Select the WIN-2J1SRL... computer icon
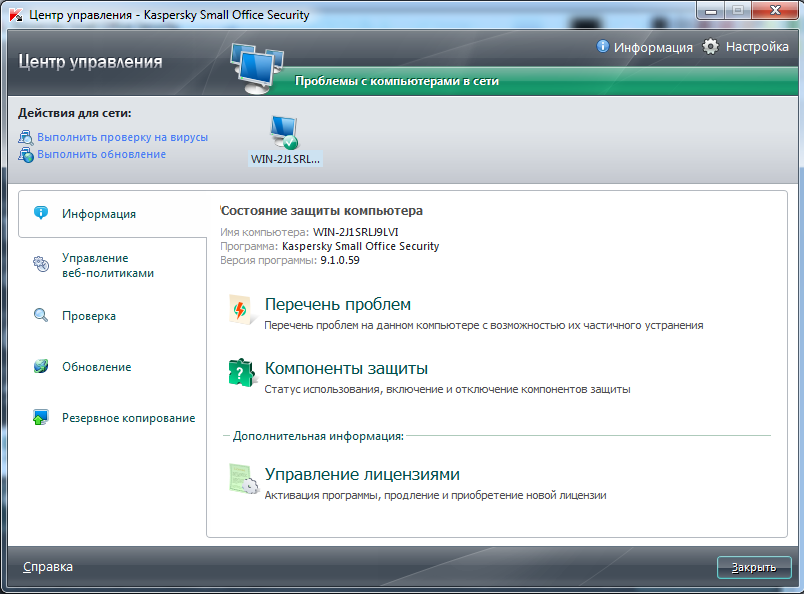Image resolution: width=804 pixels, height=594 pixels. 284,132
